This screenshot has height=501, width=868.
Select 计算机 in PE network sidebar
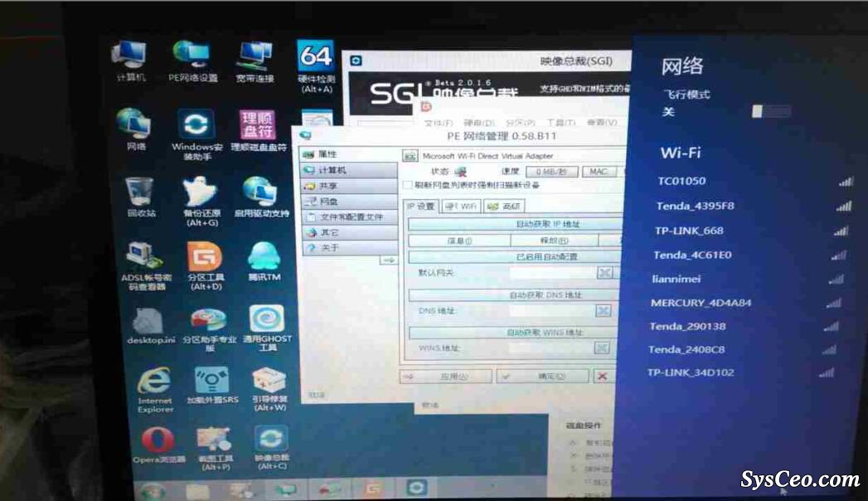click(x=348, y=170)
